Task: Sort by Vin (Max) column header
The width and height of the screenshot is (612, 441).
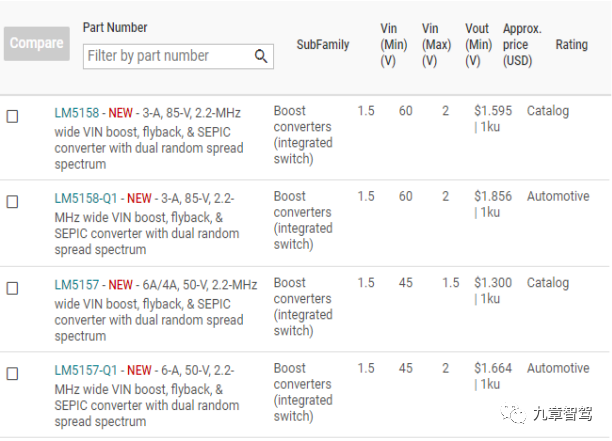Action: [436, 44]
